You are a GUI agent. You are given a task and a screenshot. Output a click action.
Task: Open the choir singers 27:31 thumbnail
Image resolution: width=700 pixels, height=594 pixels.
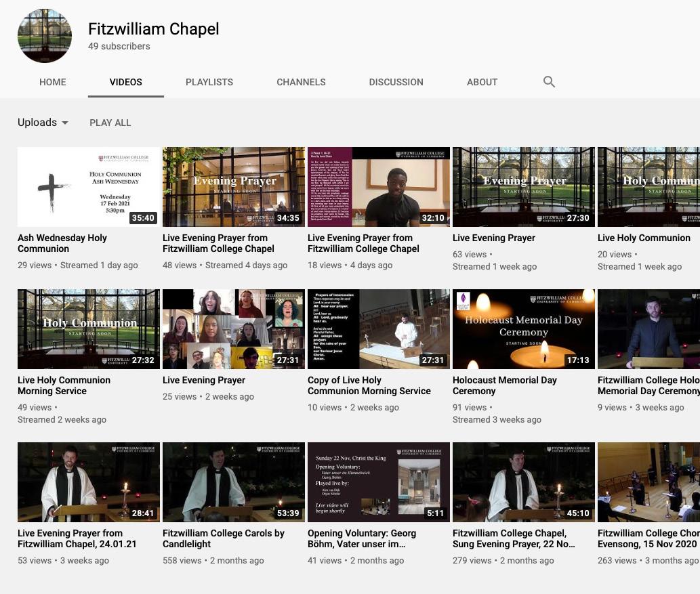click(234, 329)
